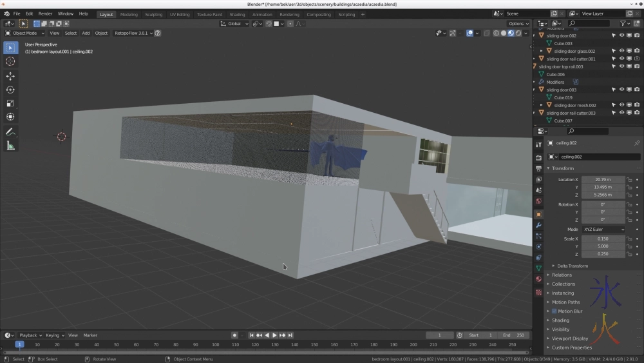Enable the Motion Blur checkbox
644x363 pixels.
point(554,311)
